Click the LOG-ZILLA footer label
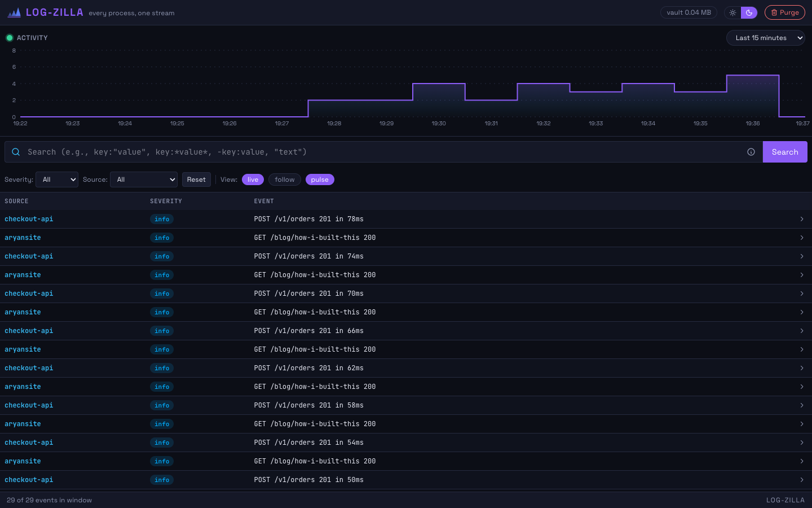The height and width of the screenshot is (508, 812). tap(785, 500)
